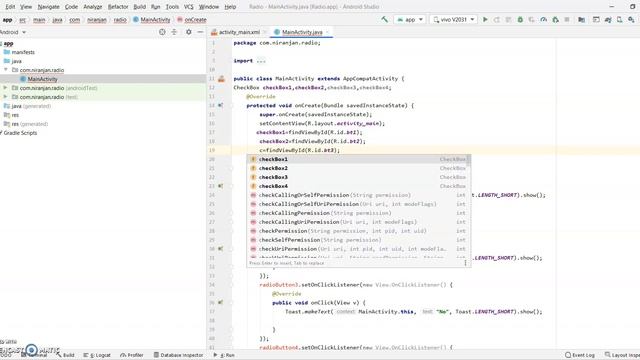Screen dimensions: 640x360
Task: Click the select opened file target icon
Action: 162,32
